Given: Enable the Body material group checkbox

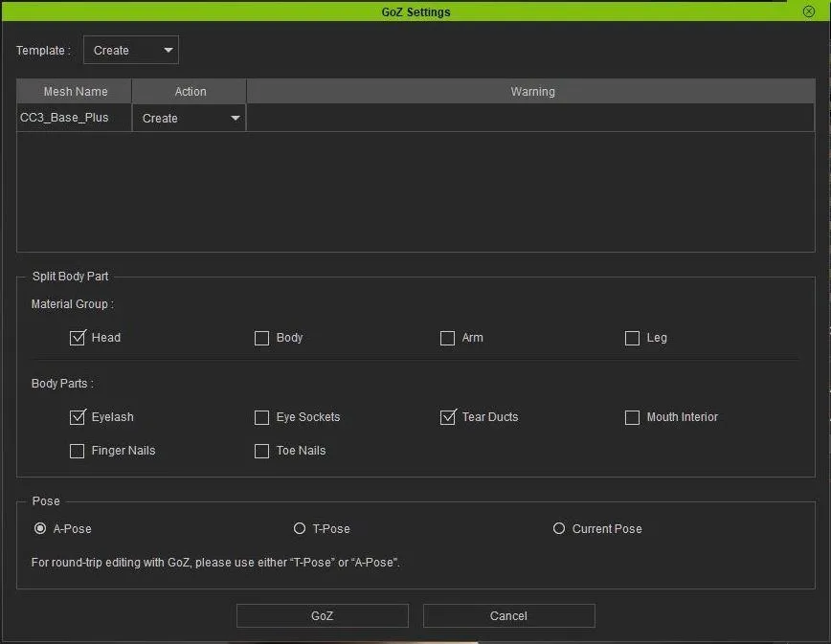Looking at the screenshot, I should [x=261, y=338].
